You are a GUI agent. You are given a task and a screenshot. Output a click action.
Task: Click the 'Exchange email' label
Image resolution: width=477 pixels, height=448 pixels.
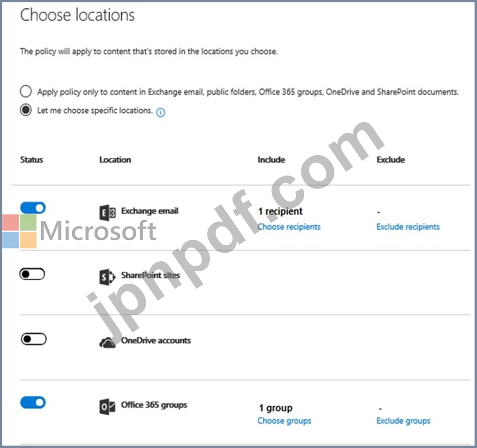(150, 211)
